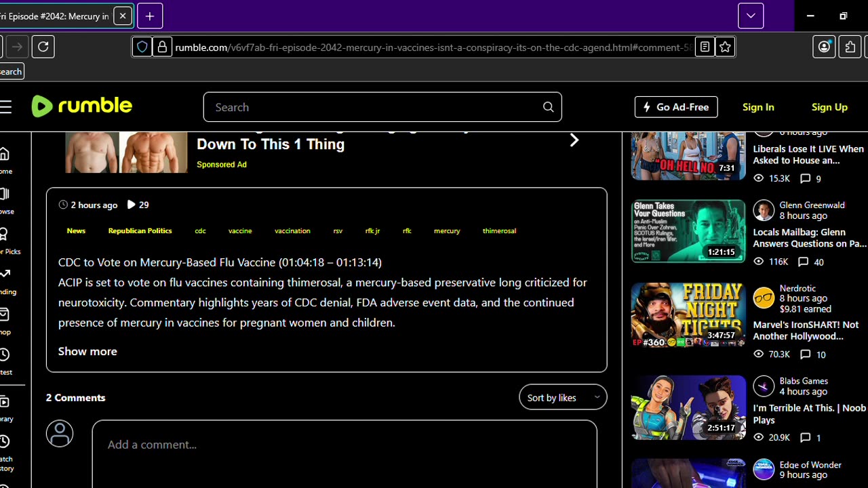Image resolution: width=868 pixels, height=488 pixels.
Task: Open sponsored ad 'Down To This 1 Thing'
Action: 271,144
